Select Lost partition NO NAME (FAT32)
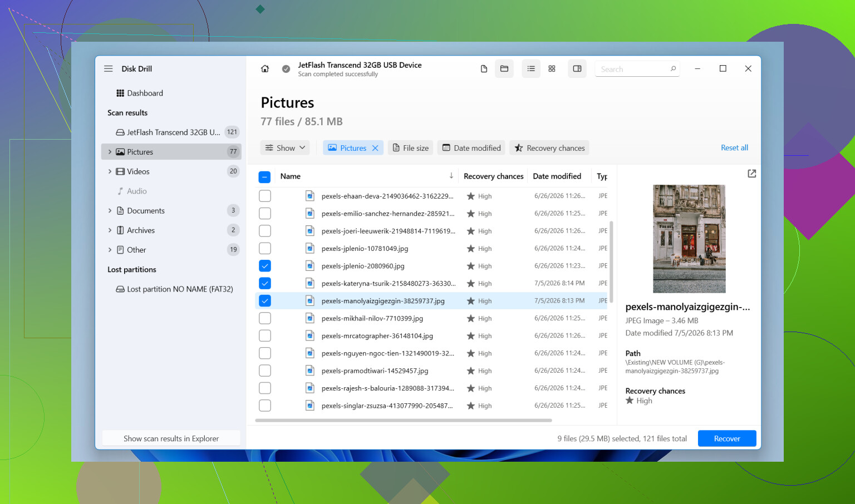The width and height of the screenshot is (855, 504). pos(174,289)
